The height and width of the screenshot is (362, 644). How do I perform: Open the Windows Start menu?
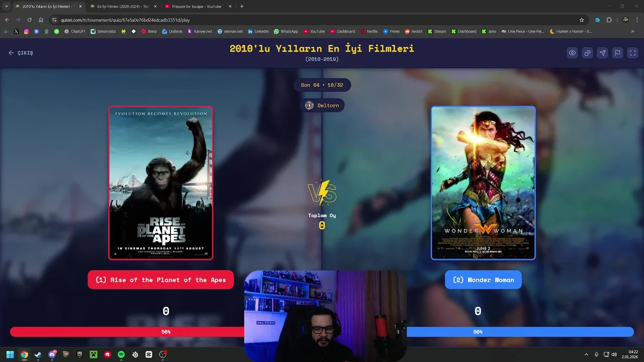tap(10, 354)
